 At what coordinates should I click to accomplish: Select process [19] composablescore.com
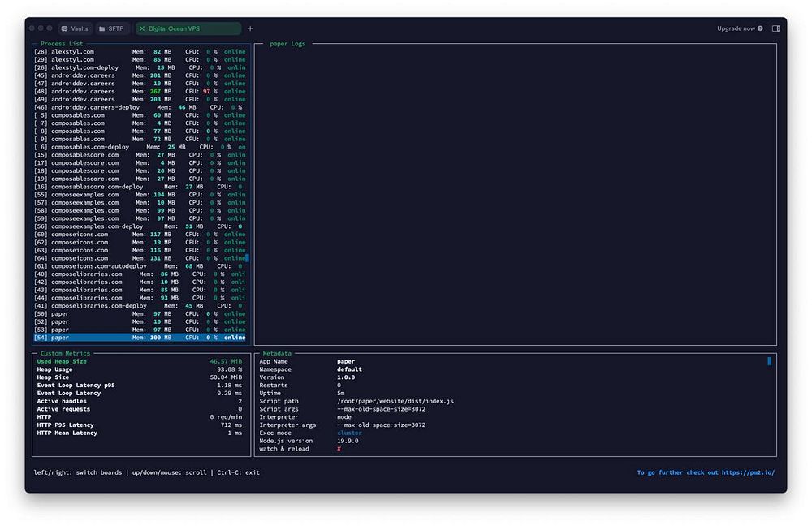(x=140, y=179)
